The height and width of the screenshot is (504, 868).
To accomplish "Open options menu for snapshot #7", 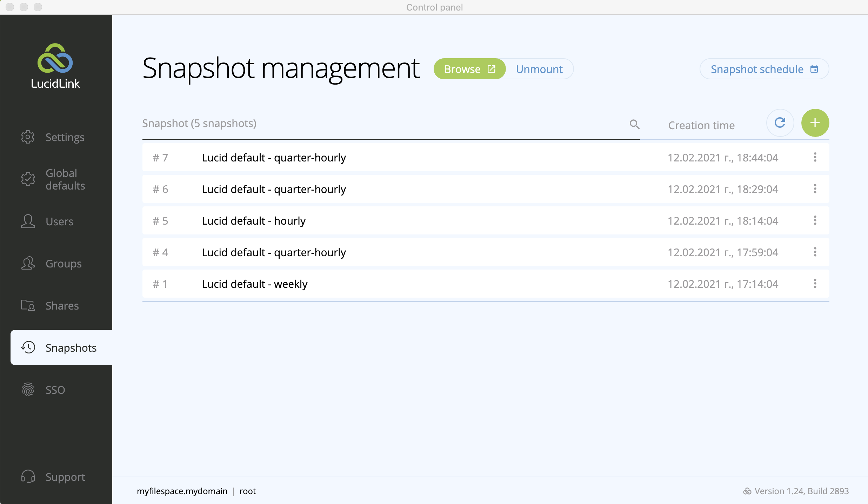I will point(815,157).
